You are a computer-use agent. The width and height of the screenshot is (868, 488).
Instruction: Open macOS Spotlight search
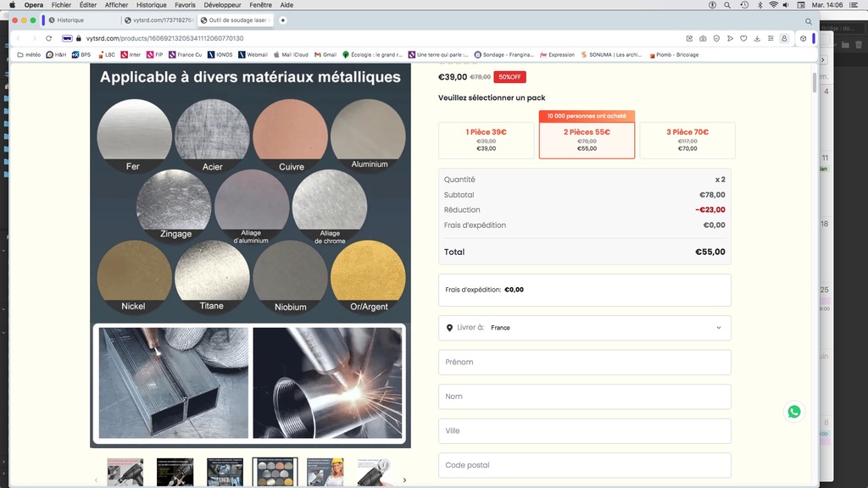[x=727, y=5]
